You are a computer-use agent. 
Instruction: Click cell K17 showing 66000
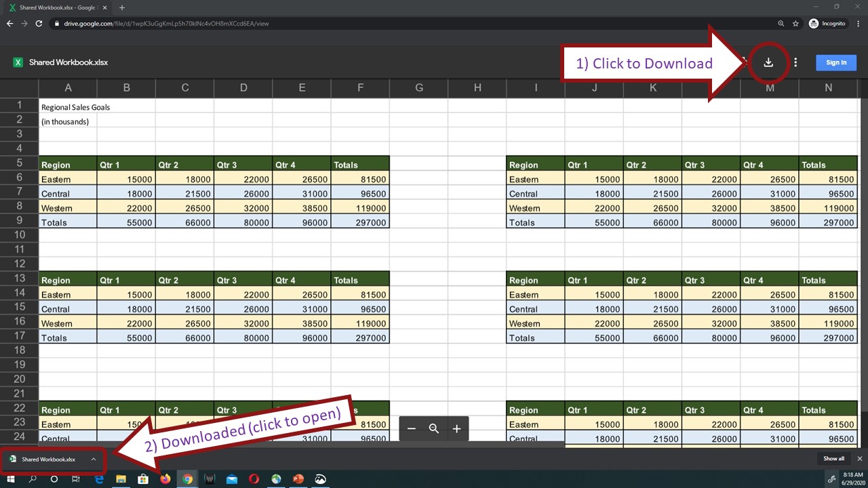[652, 338]
